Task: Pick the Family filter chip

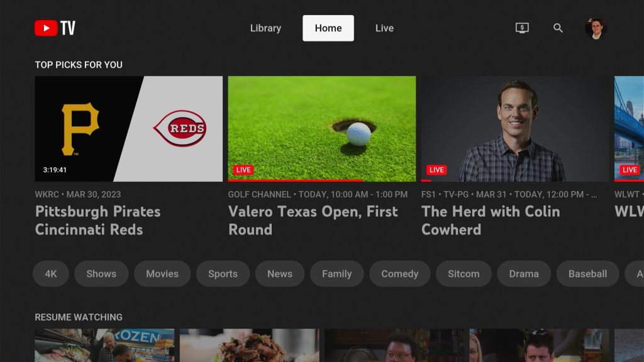Action: [x=336, y=274]
